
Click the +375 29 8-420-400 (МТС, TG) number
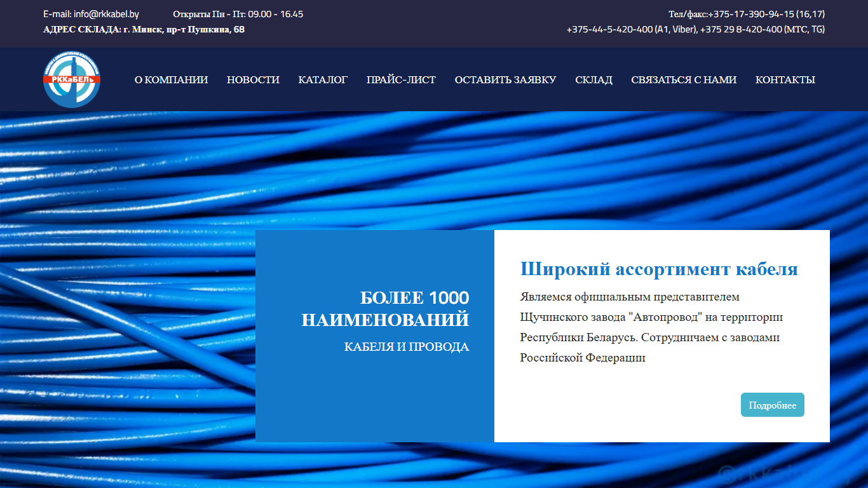[x=763, y=29]
